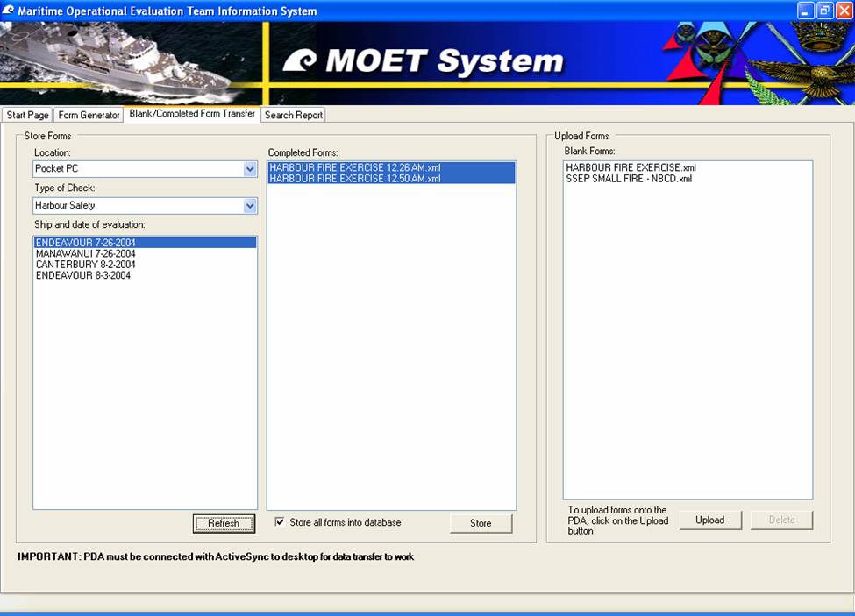Select SSEP SMALL FIRE - NBCD.xml blank form

(628, 179)
